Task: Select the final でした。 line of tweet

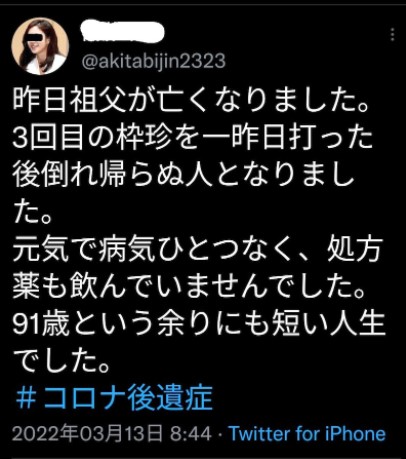Action: pos(61,361)
